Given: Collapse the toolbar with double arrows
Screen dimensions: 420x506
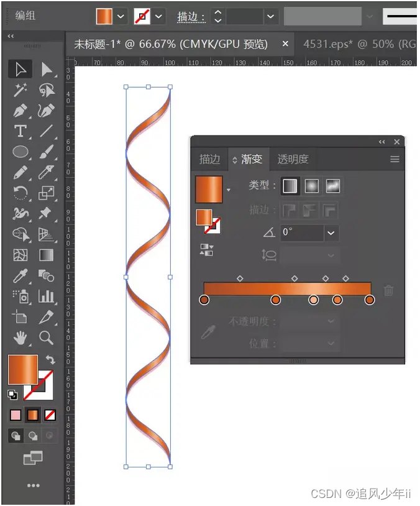Looking at the screenshot, I should 11,36.
